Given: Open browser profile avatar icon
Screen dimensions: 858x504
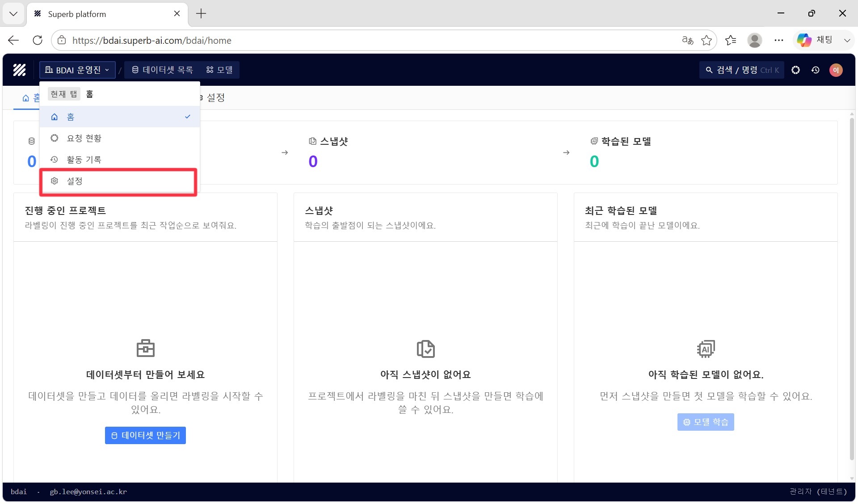Looking at the screenshot, I should (x=755, y=40).
